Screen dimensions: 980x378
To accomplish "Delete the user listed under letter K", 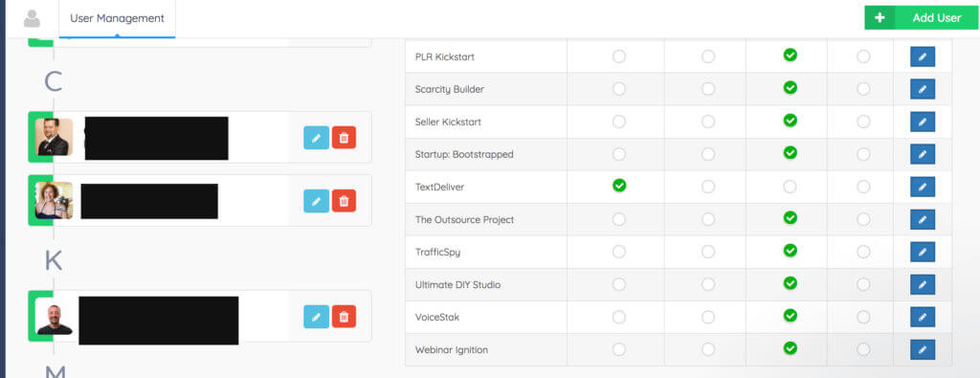I will coord(344,317).
